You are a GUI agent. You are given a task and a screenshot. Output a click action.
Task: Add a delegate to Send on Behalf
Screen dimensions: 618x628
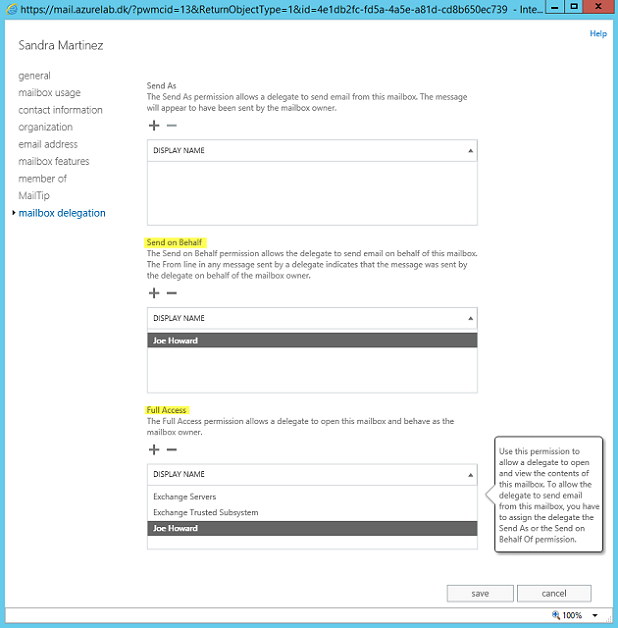click(154, 293)
